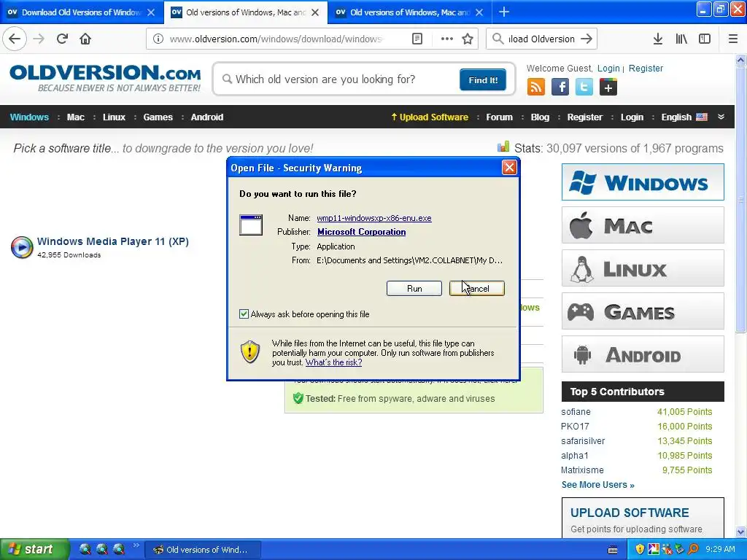Open the downloads arrow in toolbar

(x=658, y=39)
